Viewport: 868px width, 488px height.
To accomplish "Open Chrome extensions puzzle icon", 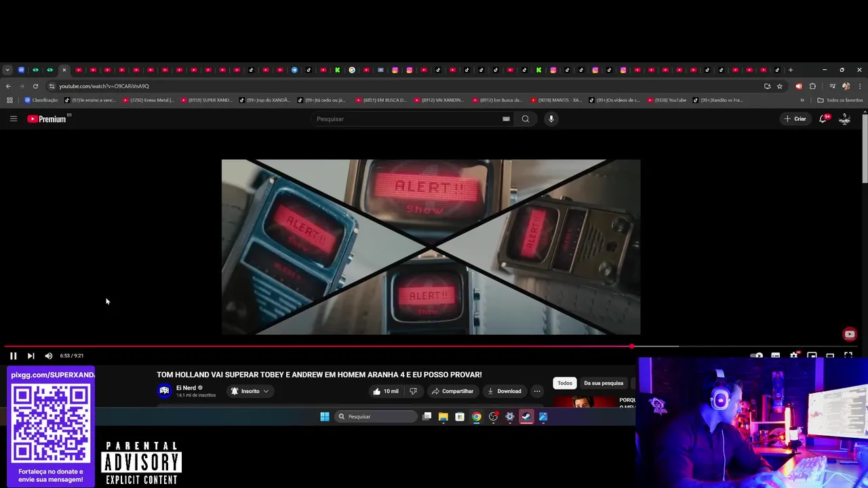I will click(x=812, y=86).
